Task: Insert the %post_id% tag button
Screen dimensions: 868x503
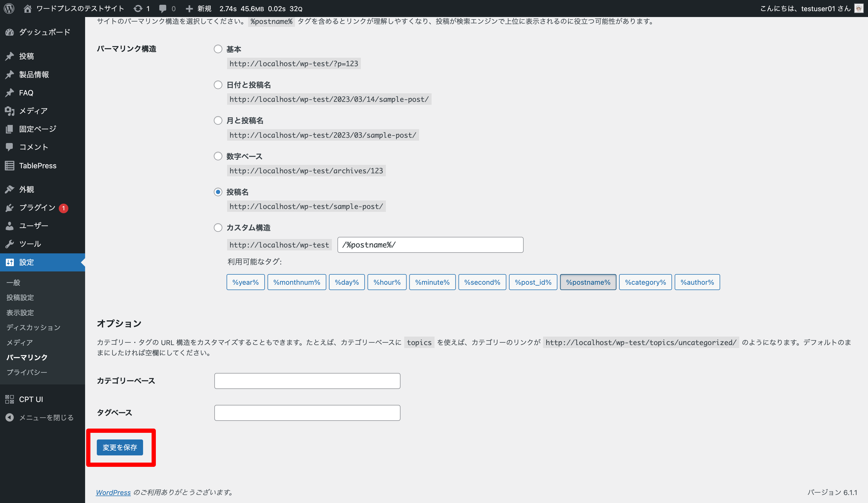Action: pyautogui.click(x=533, y=282)
